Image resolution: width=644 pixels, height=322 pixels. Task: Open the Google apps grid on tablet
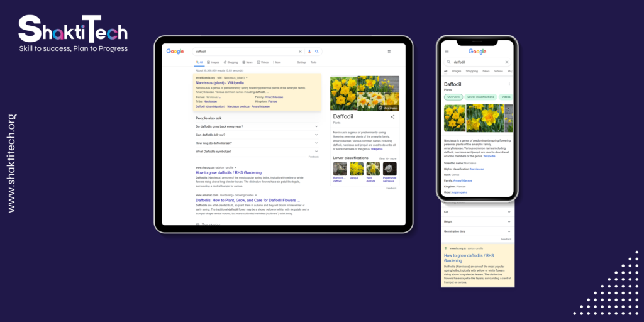[389, 52]
